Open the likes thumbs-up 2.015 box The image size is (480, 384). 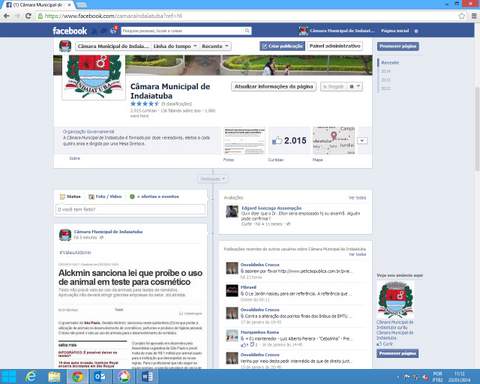tap(289, 140)
